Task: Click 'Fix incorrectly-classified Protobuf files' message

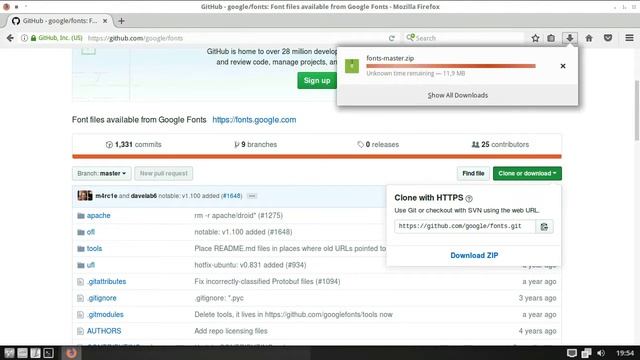Action: point(267,282)
